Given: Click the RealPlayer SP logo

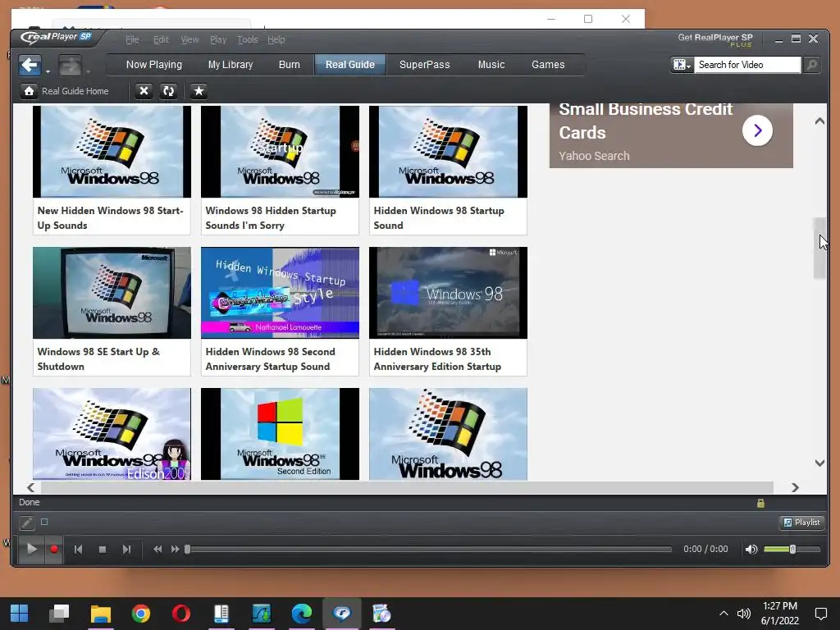Looking at the screenshot, I should pos(57,37).
